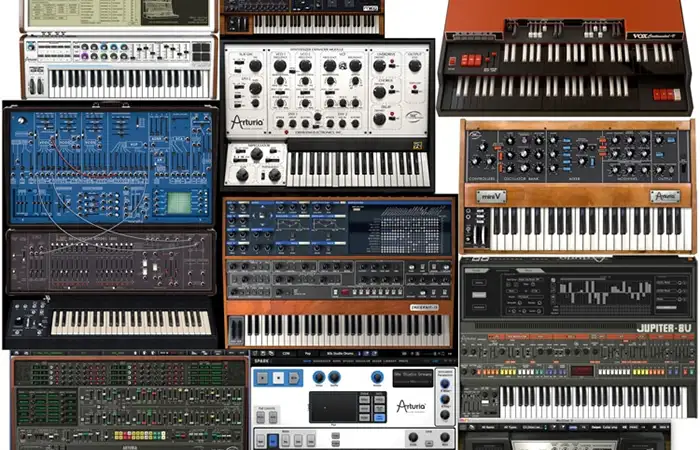Adjust the VCF frequency knob on the SEM synth
This screenshot has width=700, height=450.
pos(330,66)
